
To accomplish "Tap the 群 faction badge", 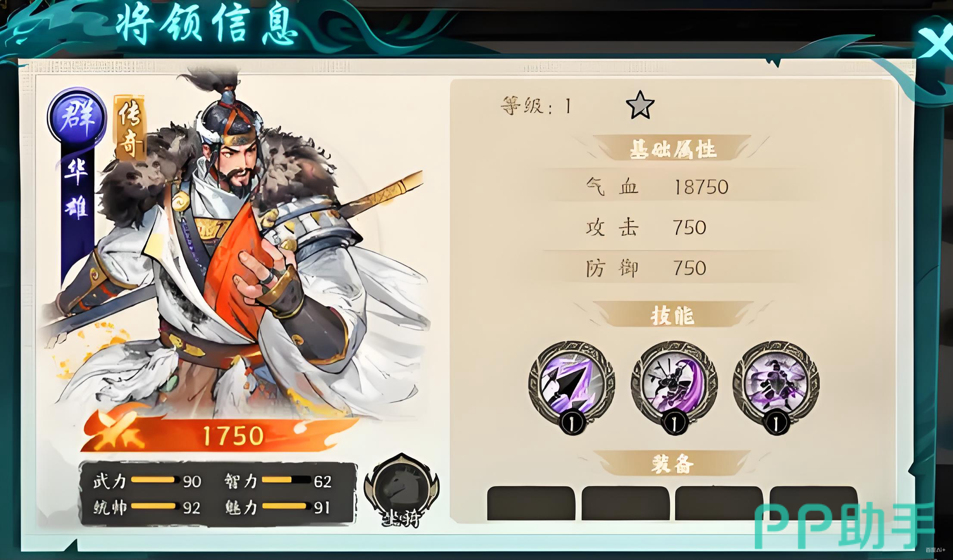I will point(77,116).
